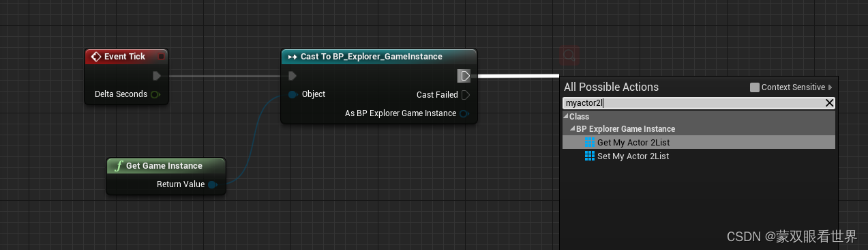Click the array grid icon beside Set My Actor 2List
The image size is (868, 250).
click(590, 156)
